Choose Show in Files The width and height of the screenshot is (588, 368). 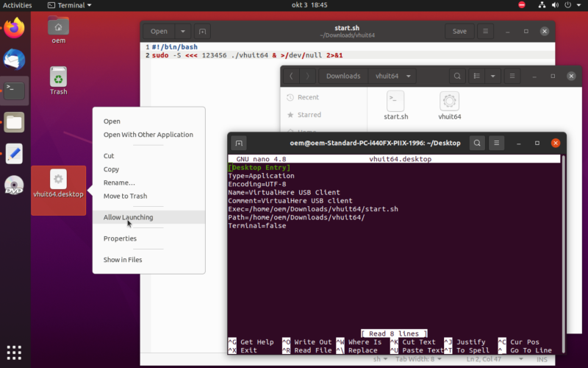pyautogui.click(x=149, y=260)
